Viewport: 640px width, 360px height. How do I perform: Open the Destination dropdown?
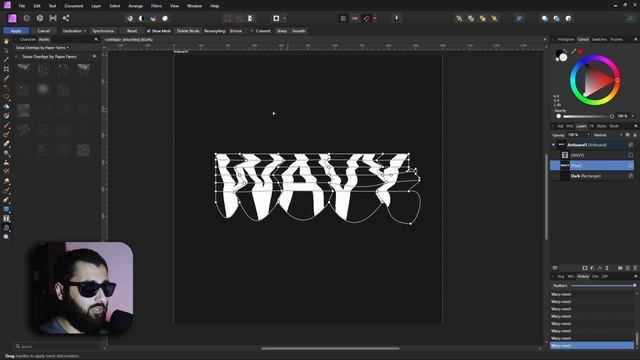click(x=74, y=31)
